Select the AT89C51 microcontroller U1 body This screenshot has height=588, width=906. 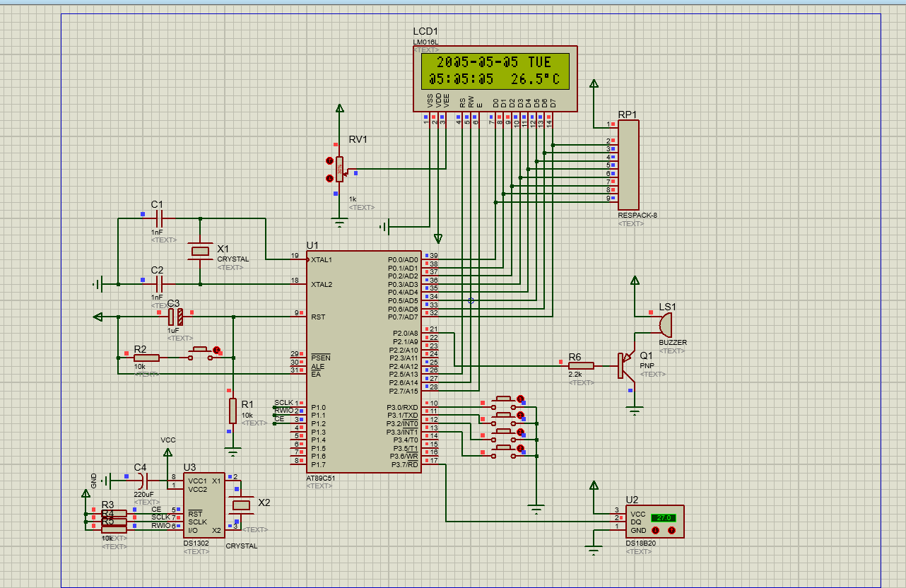pos(364,362)
